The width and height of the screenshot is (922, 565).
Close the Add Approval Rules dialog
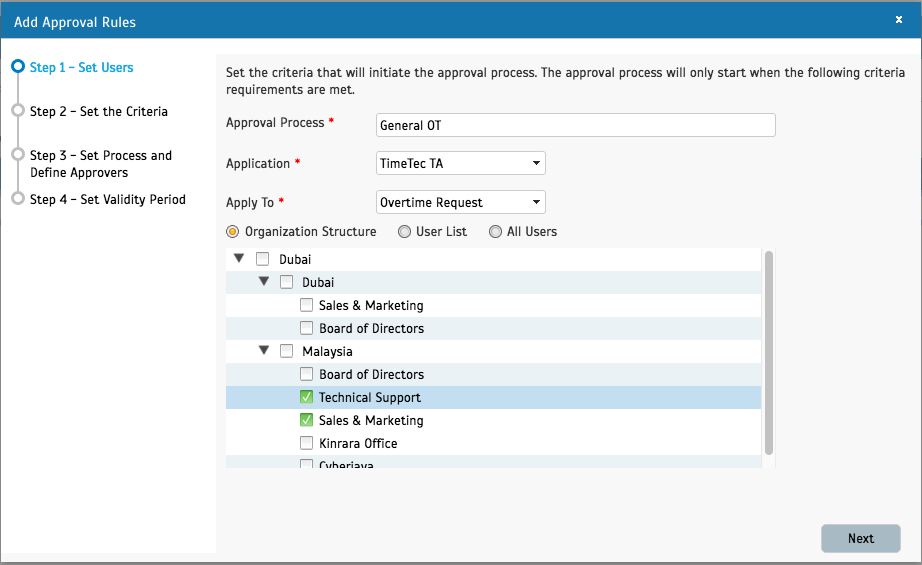pos(898,19)
